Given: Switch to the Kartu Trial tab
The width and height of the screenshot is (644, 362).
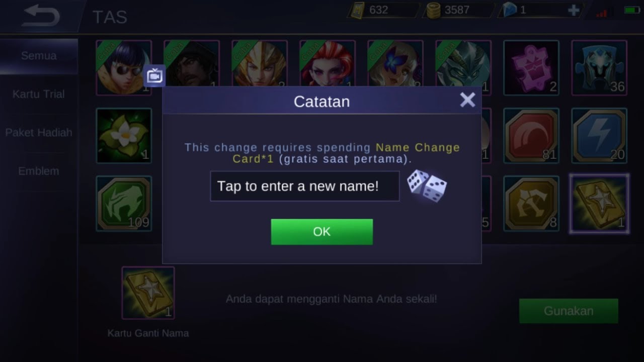Looking at the screenshot, I should [x=39, y=94].
